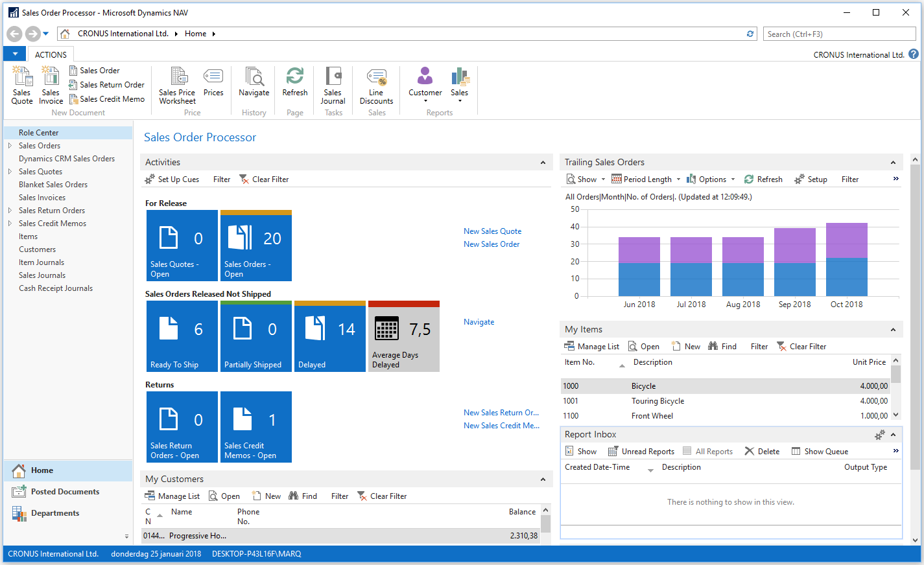Image resolution: width=924 pixels, height=565 pixels.
Task: Open Dynamics CRM Sales Orders
Action: [x=67, y=159]
